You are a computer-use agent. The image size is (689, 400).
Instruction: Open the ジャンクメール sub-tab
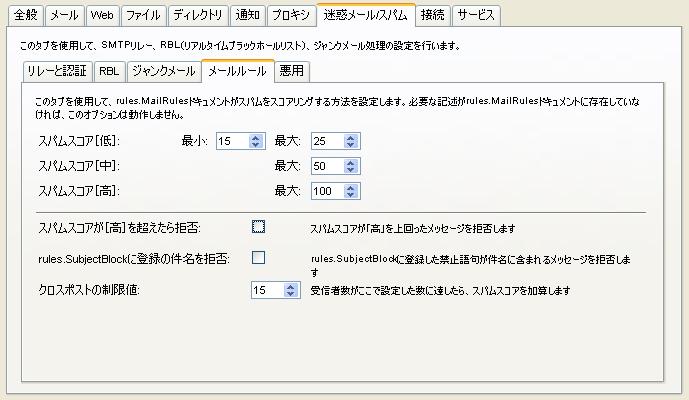(x=163, y=71)
